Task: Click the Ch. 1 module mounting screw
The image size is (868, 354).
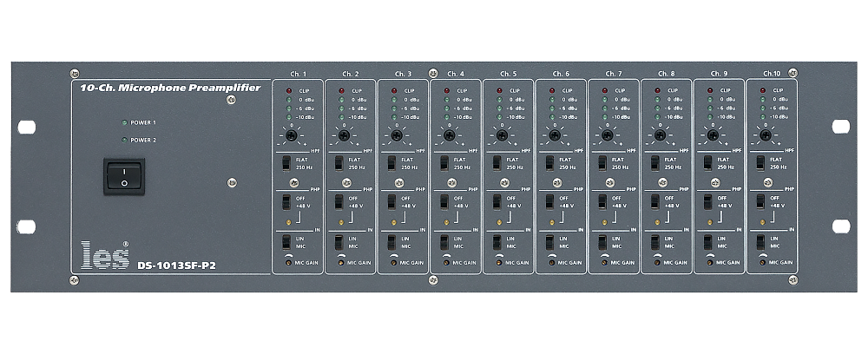Action: tap(294, 182)
